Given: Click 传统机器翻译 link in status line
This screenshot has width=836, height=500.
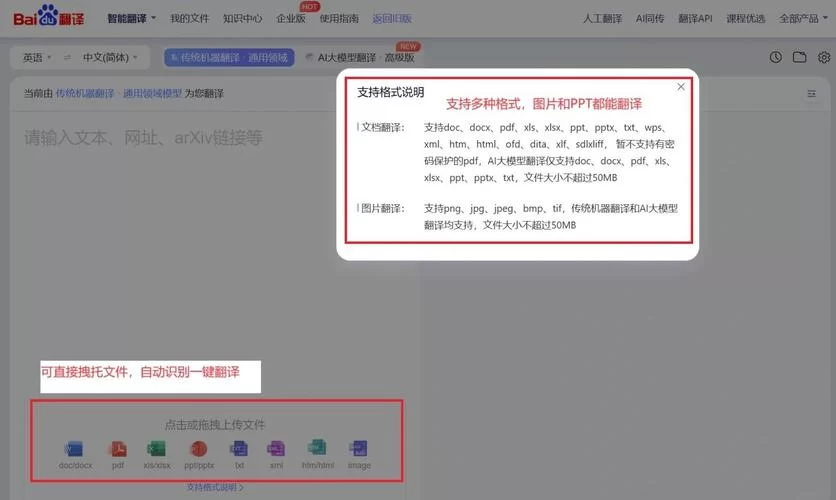Looking at the screenshot, I should 85,94.
